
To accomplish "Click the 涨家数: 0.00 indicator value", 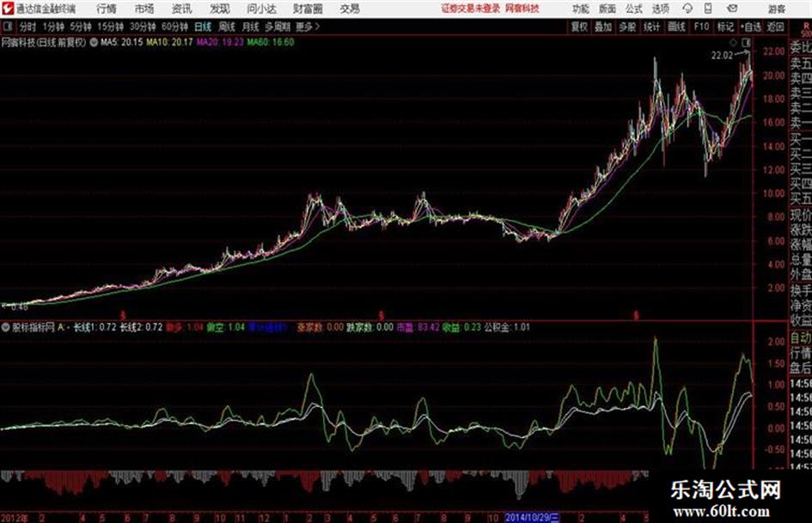I will click(x=320, y=327).
